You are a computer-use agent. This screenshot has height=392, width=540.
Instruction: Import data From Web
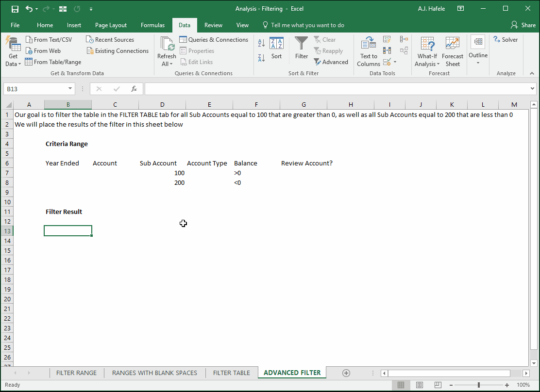point(43,50)
